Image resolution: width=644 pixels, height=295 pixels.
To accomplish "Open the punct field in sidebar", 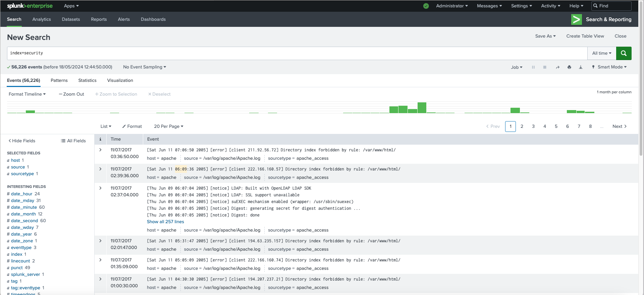I will coord(17,267).
